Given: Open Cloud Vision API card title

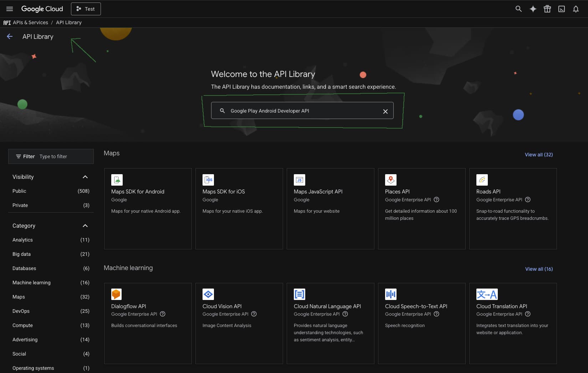Looking at the screenshot, I should [x=222, y=306].
